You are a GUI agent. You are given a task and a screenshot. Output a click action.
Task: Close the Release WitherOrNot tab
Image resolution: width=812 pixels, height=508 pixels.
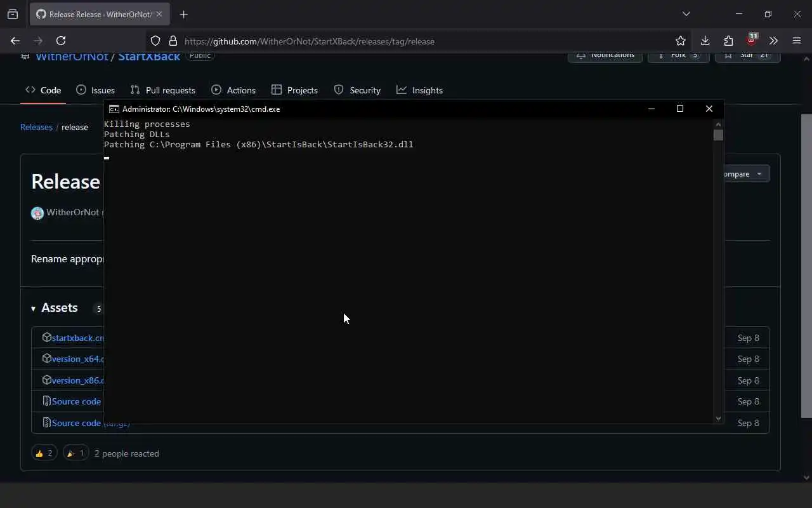(x=159, y=14)
